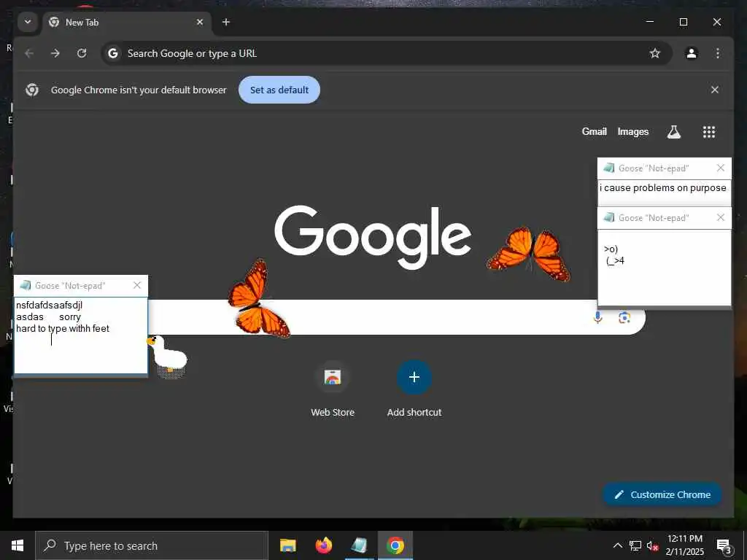Viewport: 747px width, 560px height.
Task: Bookmark this tab with star icon
Action: [x=655, y=53]
